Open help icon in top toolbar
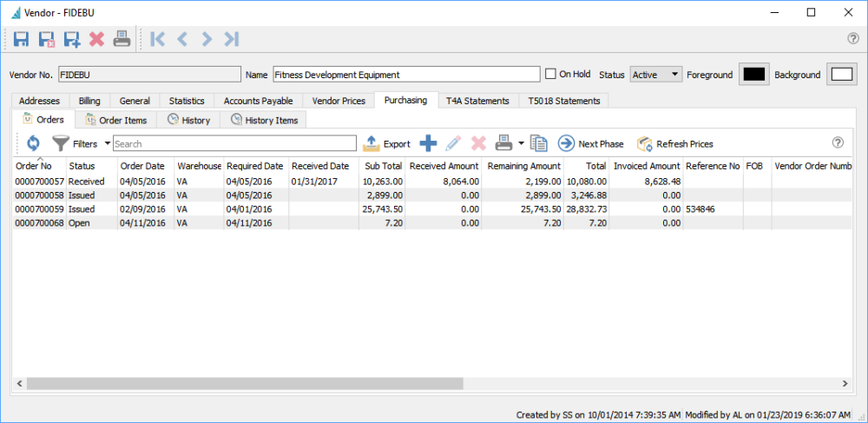Screen dimensions: 868x423 [x=853, y=38]
